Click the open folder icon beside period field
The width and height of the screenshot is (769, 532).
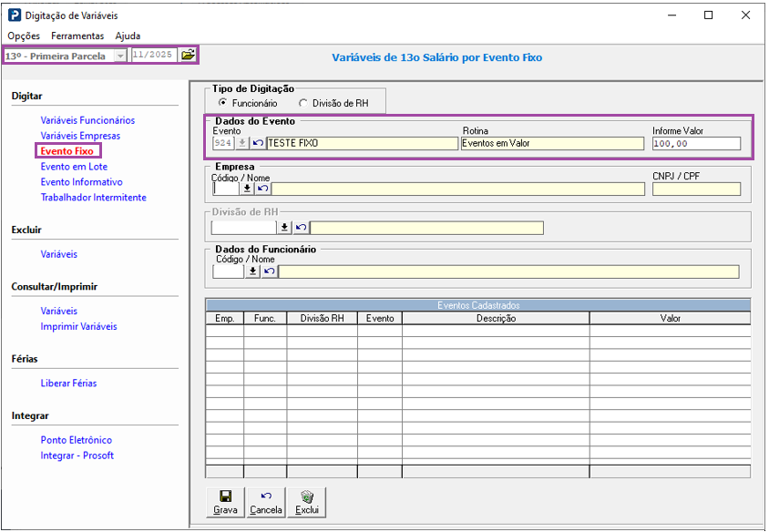click(188, 56)
